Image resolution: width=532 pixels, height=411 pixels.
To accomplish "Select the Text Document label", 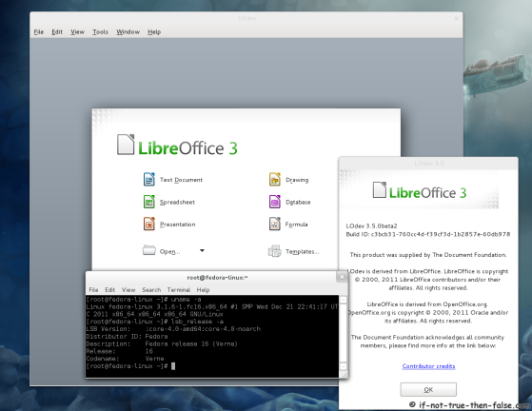I will [181, 180].
